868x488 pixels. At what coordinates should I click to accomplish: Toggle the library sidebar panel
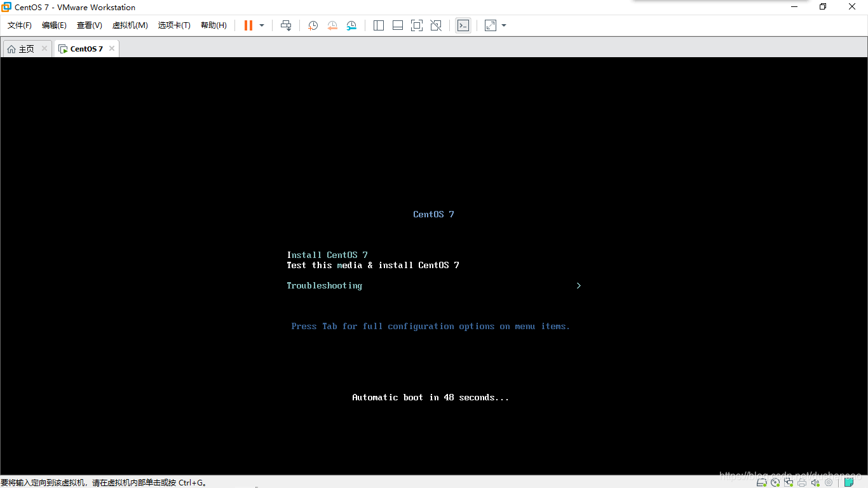(x=379, y=25)
